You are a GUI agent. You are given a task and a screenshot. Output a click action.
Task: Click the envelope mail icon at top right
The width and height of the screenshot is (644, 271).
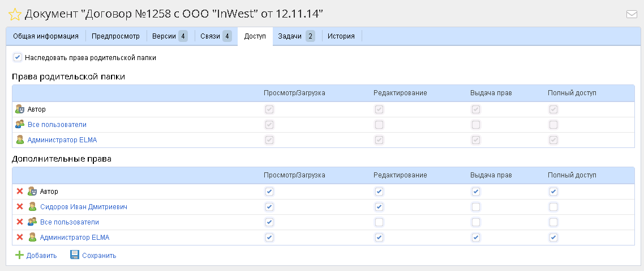click(x=632, y=14)
